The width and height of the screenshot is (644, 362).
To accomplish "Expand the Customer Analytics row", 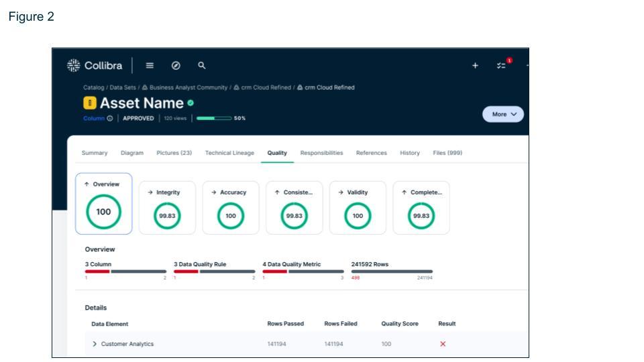I will point(95,344).
